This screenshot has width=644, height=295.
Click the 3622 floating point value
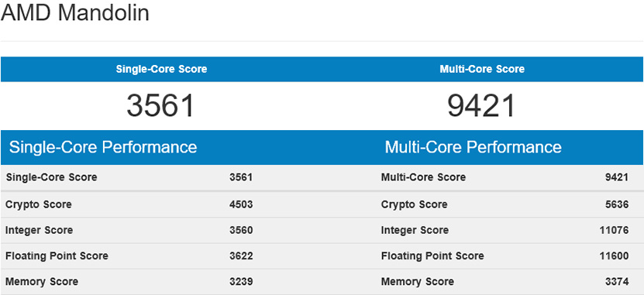point(241,256)
